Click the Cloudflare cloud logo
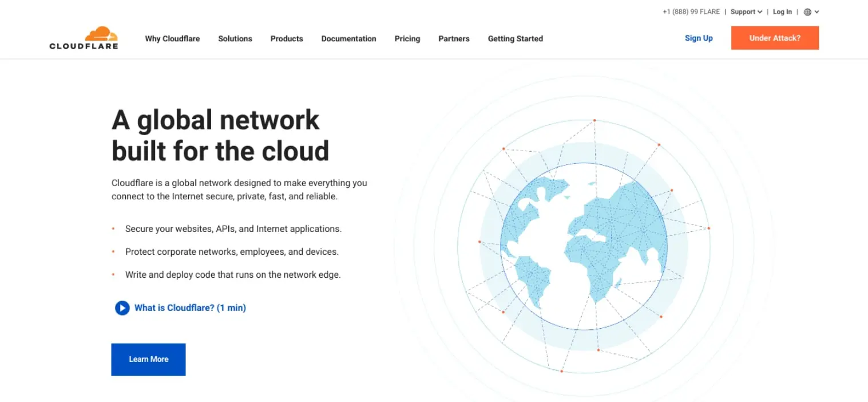The image size is (868, 402). [x=84, y=38]
